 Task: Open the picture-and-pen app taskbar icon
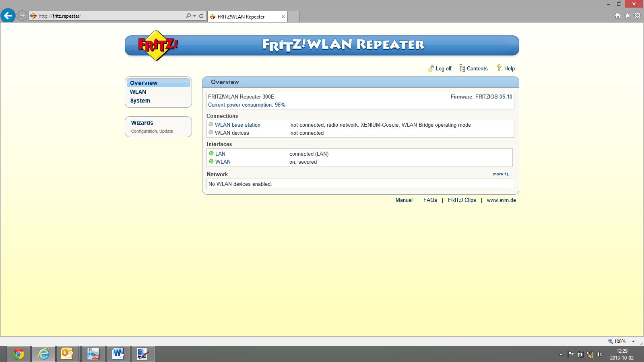pos(143,354)
